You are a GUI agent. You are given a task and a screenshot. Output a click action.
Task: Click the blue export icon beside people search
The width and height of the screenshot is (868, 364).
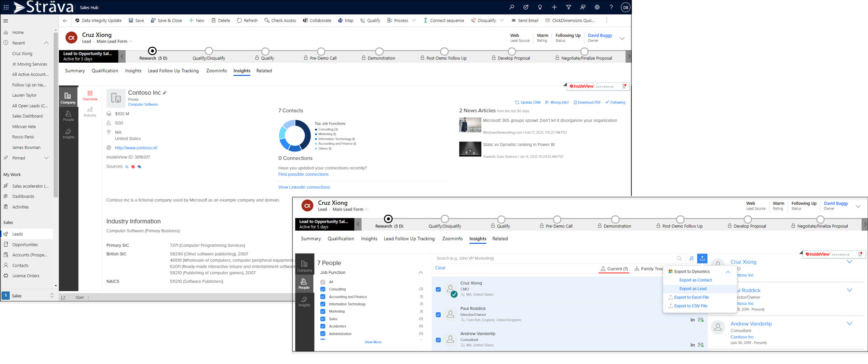click(702, 258)
